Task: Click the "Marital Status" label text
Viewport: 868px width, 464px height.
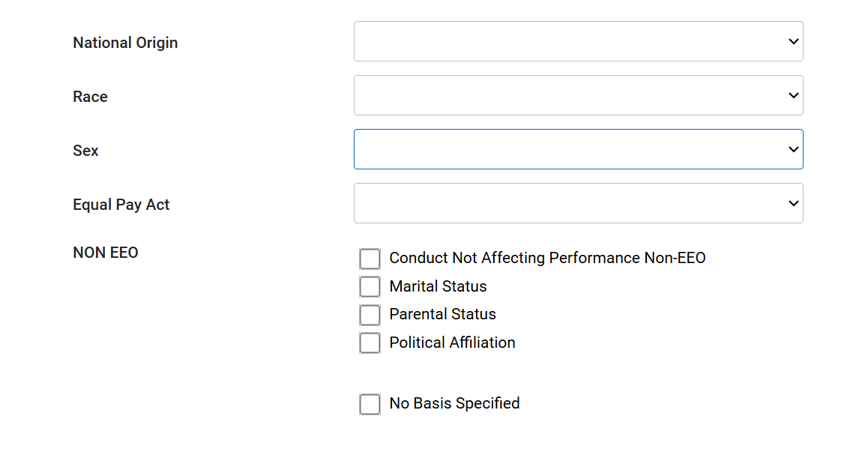Action: tap(438, 286)
